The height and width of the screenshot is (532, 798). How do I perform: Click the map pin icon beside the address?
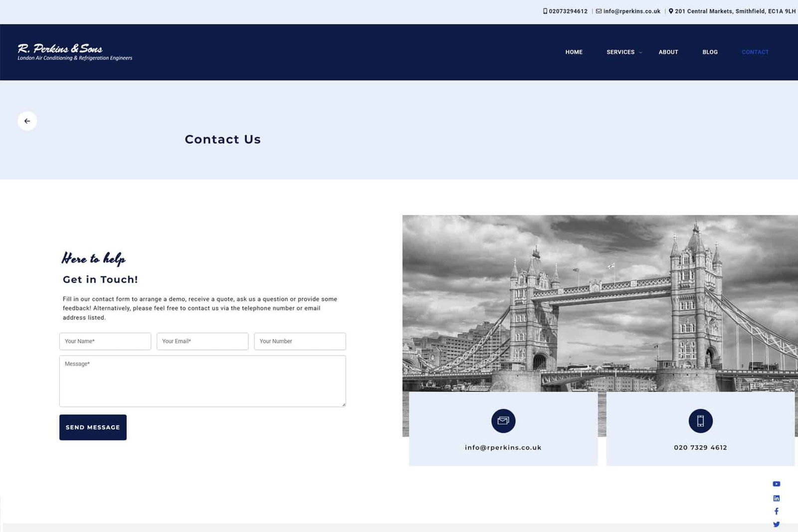point(671,10)
